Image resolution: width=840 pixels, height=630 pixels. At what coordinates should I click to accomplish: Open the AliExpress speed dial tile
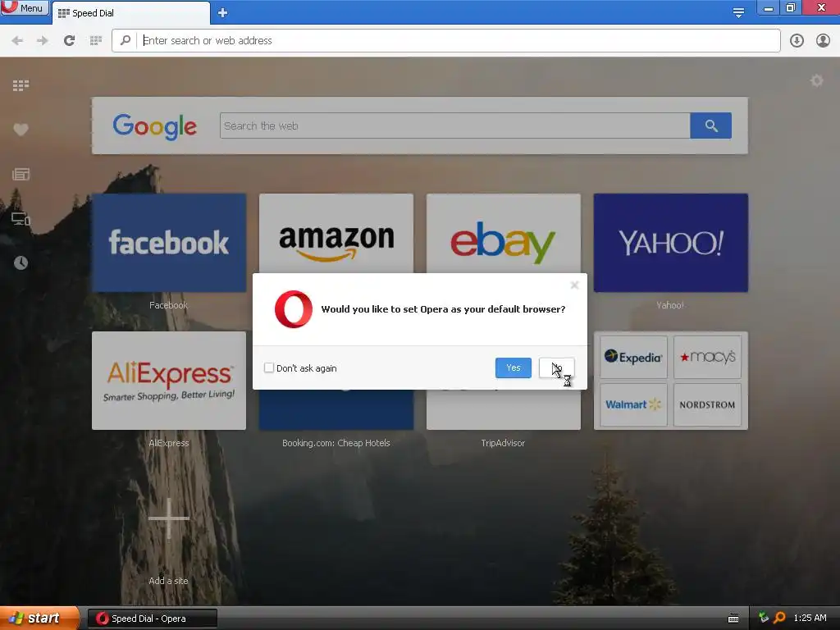click(x=169, y=381)
